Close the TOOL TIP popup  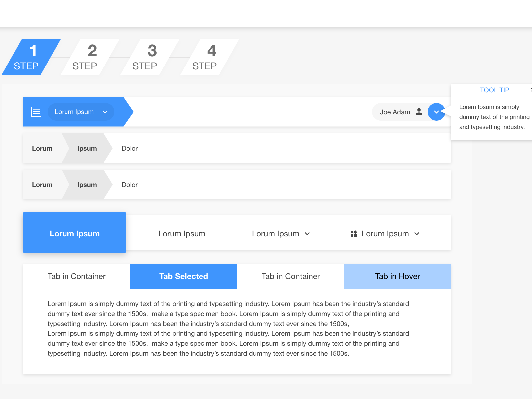[531, 90]
